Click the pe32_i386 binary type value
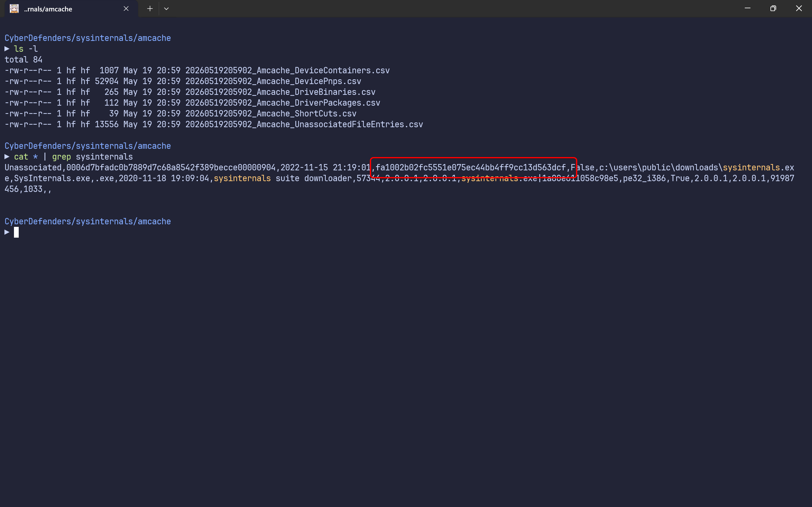The height and width of the screenshot is (507, 812). (x=644, y=178)
